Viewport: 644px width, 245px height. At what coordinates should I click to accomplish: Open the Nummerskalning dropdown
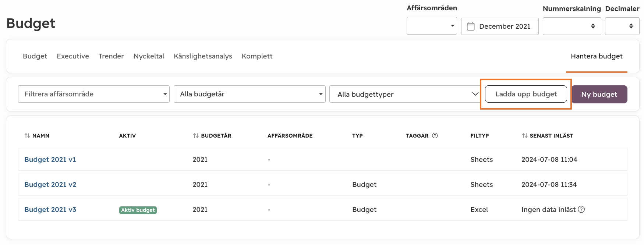(x=572, y=26)
